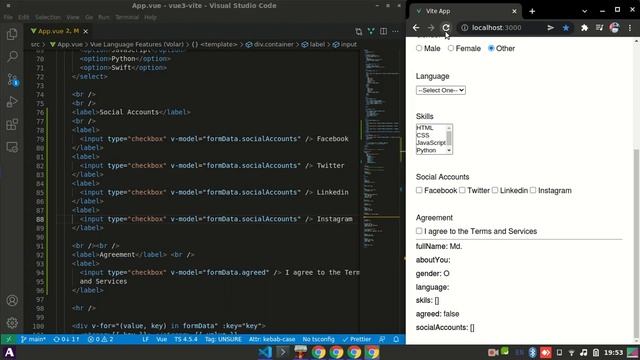The width and height of the screenshot is (640, 360).
Task: Open the Language Select One dropdown
Action: point(440,90)
